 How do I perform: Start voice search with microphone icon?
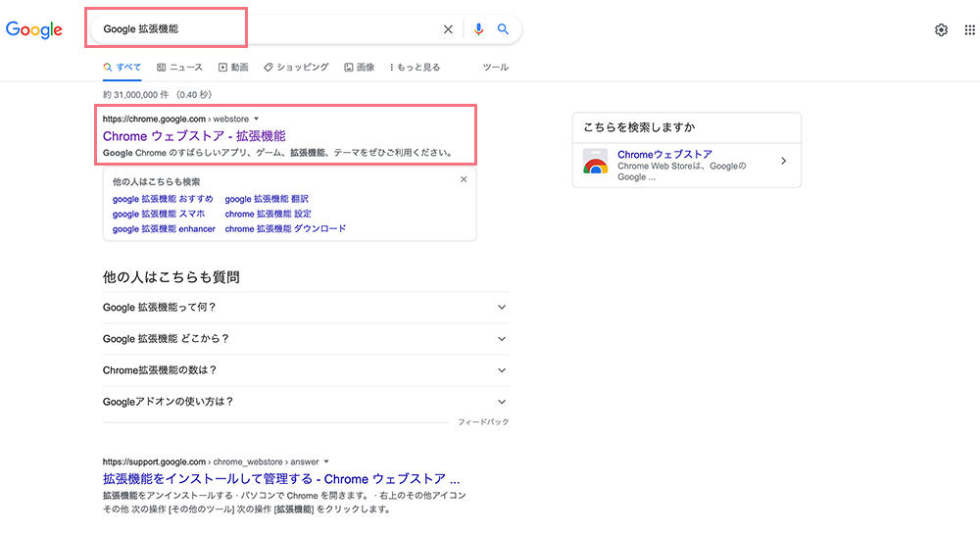click(x=479, y=29)
